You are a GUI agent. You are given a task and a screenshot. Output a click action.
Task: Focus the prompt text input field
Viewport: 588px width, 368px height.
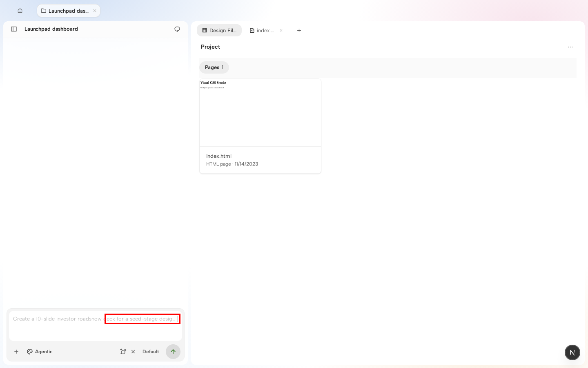[96, 326]
